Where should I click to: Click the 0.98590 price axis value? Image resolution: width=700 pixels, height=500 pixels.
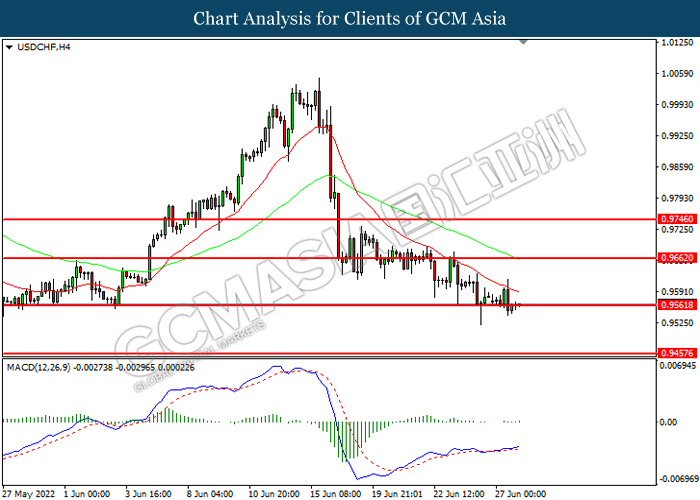pos(678,167)
